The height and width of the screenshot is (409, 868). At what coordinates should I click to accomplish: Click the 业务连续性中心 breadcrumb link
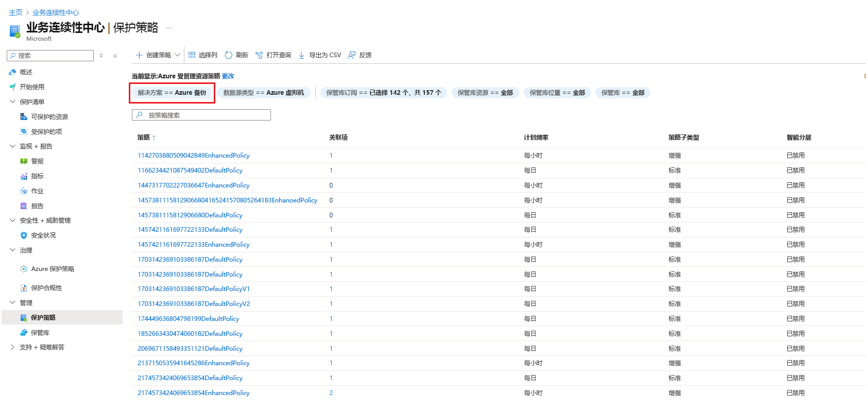click(56, 12)
